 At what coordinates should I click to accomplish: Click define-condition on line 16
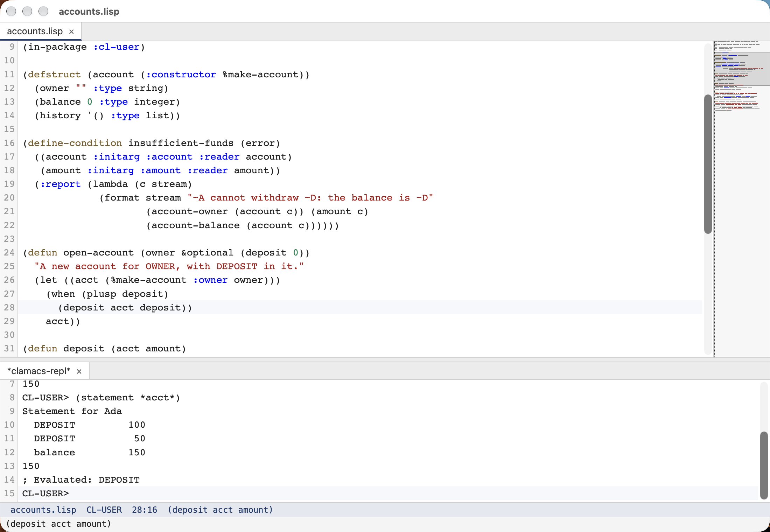click(75, 143)
